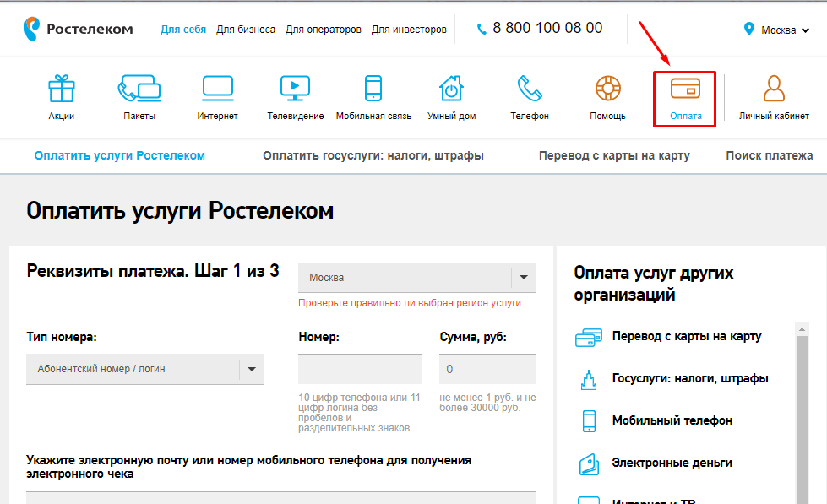Open the Для инвесторов link
This screenshot has width=827, height=504.
click(409, 30)
